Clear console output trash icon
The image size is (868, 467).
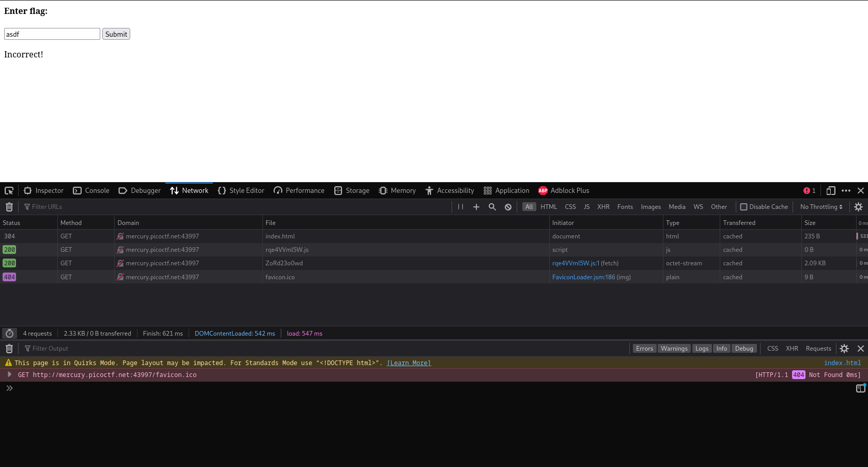click(9, 349)
